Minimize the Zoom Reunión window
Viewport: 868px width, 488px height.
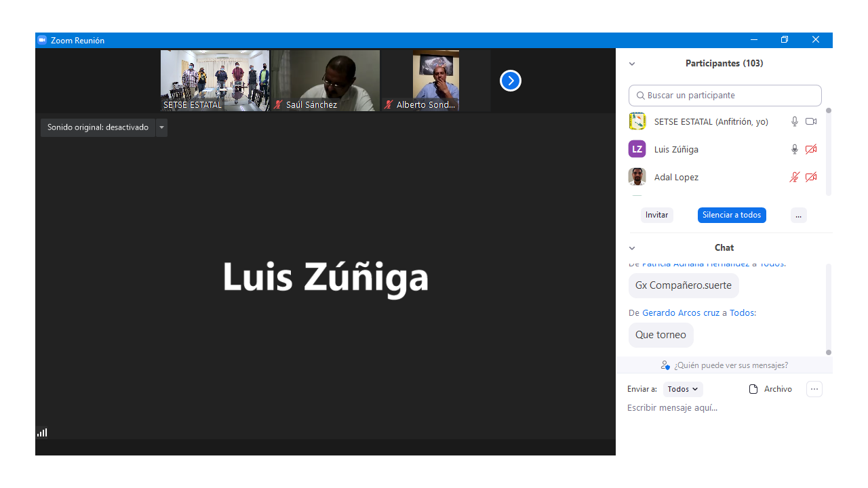coord(753,40)
